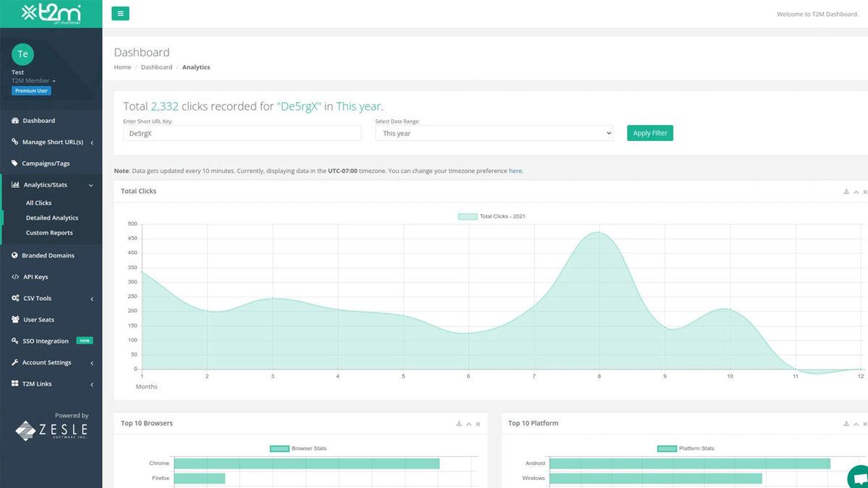Click the hamburger menu toggle button

120,14
